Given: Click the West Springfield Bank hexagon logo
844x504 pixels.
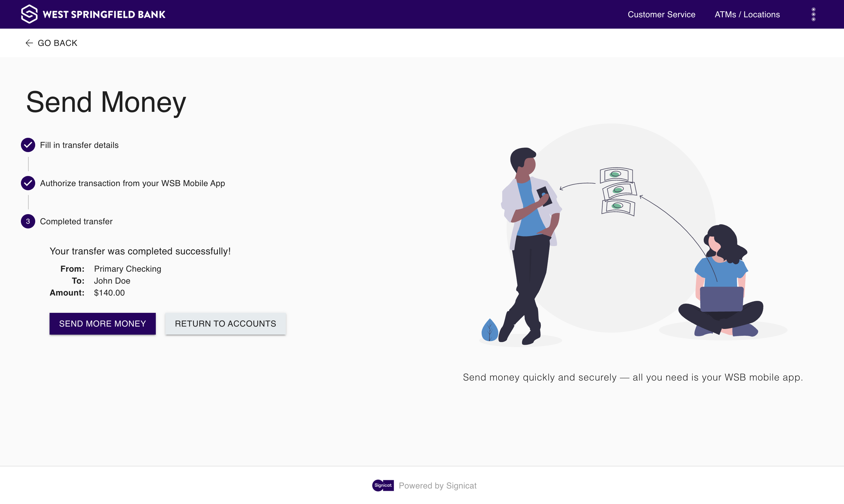Looking at the screenshot, I should coord(29,14).
